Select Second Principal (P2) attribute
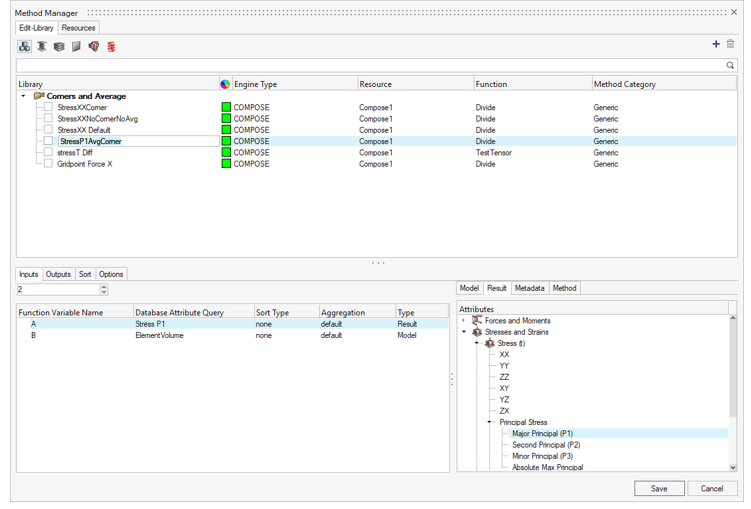Screen dimensions: 751x509 [546, 445]
